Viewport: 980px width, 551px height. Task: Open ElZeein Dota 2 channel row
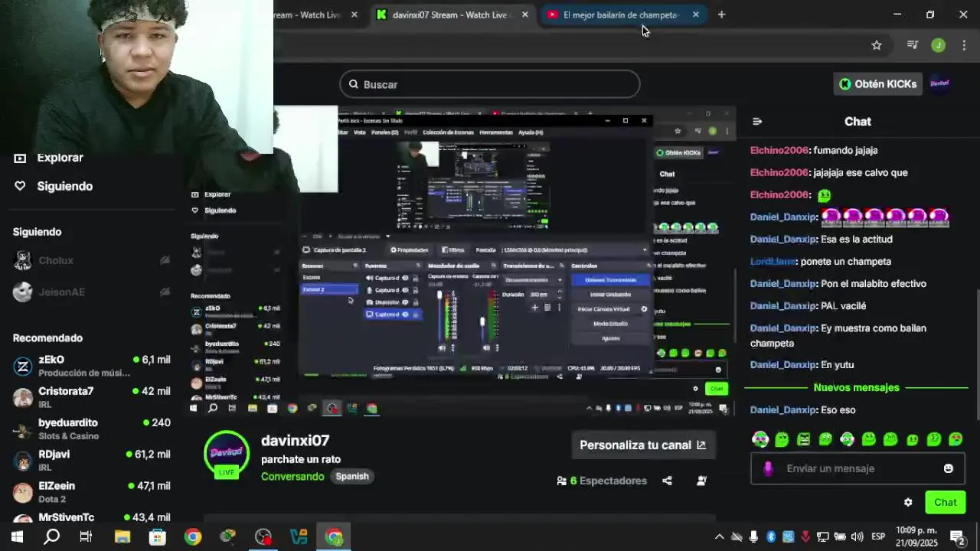(92, 491)
